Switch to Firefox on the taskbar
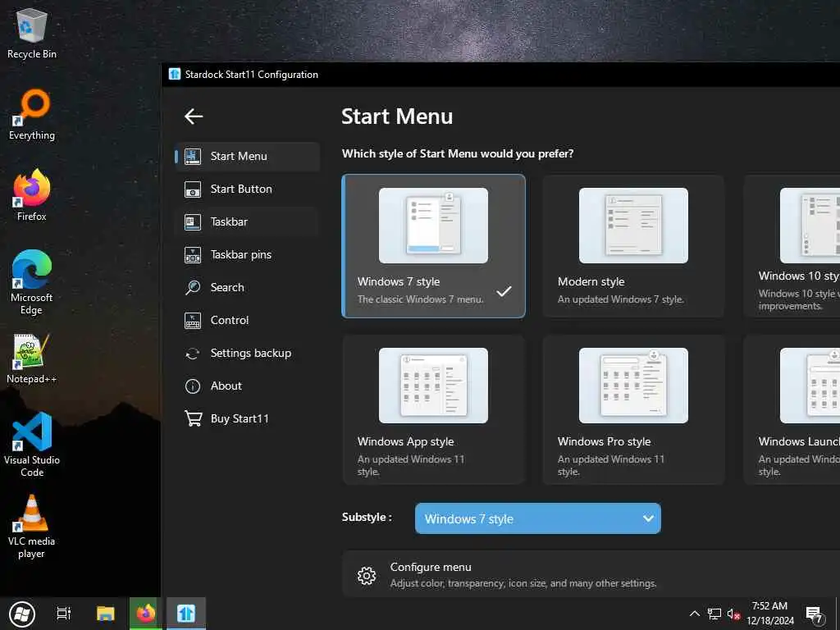 tap(145, 614)
